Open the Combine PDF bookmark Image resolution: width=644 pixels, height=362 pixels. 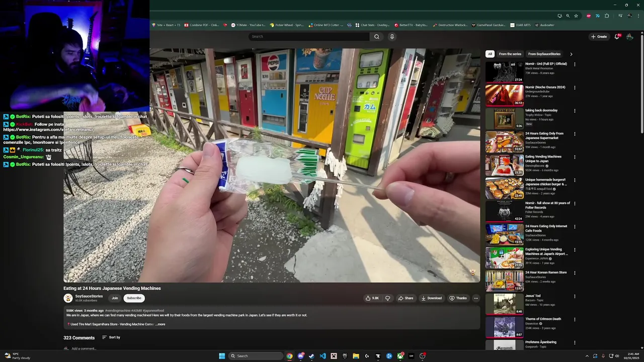tap(201, 25)
